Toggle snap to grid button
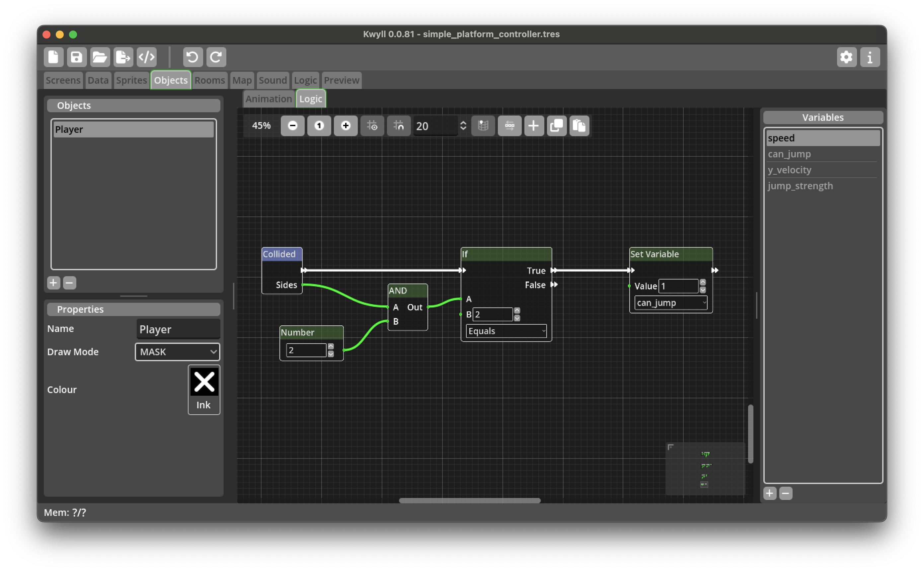Screen dimensions: 924x571 tap(399, 126)
